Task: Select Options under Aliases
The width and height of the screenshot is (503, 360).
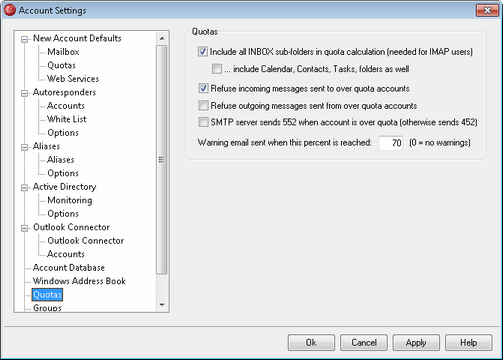Action: coord(63,173)
